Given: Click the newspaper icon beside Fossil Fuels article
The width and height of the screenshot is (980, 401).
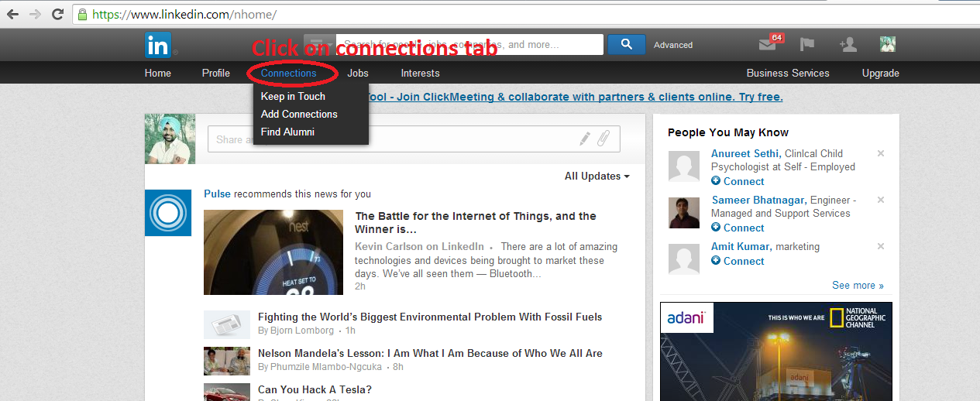Looking at the screenshot, I should click(227, 324).
